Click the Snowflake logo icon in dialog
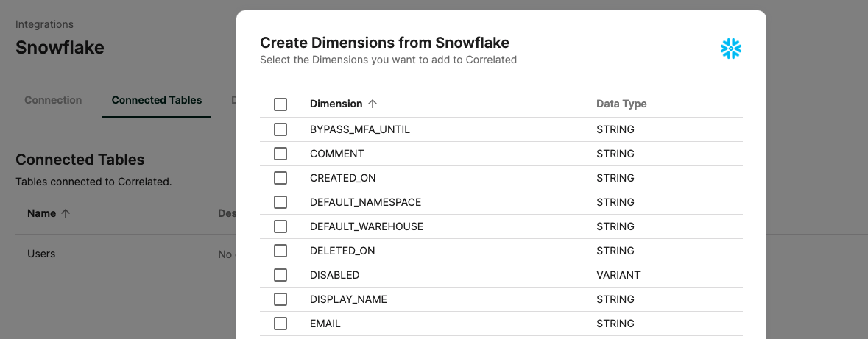Screen dimensions: 868x339 [731, 49]
